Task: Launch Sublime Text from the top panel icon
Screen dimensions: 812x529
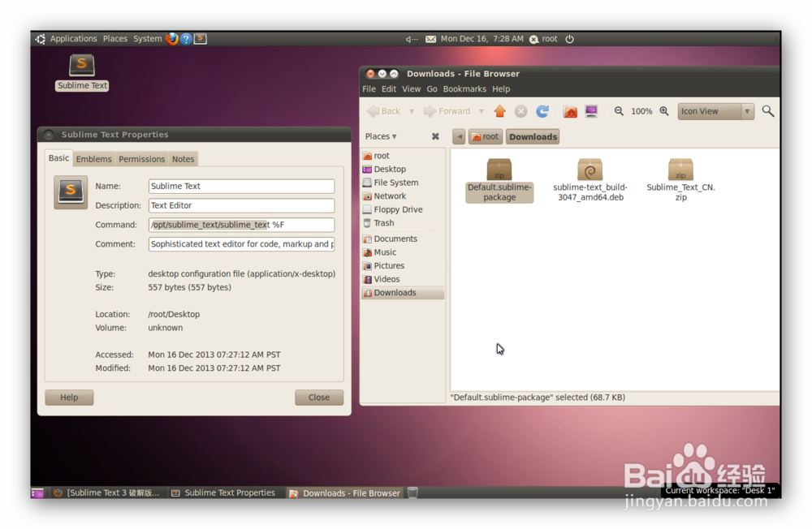Action: pos(201,39)
